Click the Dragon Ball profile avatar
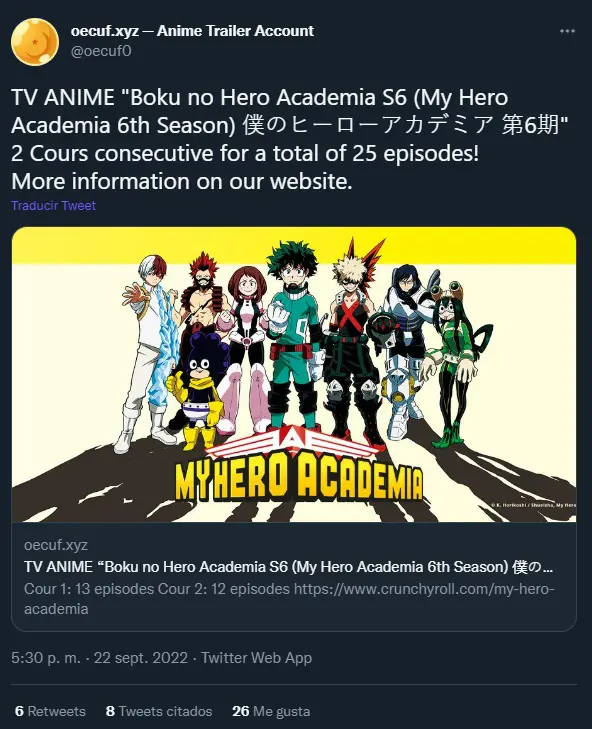Image resolution: width=592 pixels, height=729 pixels. [x=35, y=42]
